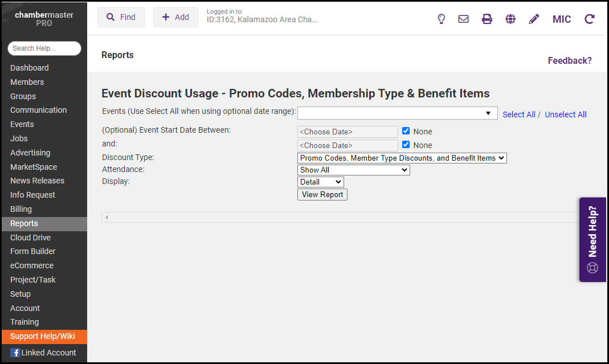This screenshot has width=609, height=364.
Task: Open the Discount Type dropdown
Action: coord(402,158)
